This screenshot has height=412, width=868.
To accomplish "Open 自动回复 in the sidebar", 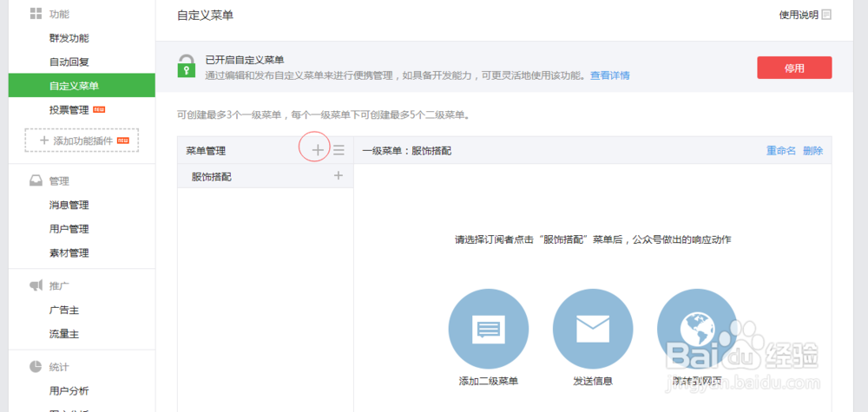I will click(x=69, y=62).
